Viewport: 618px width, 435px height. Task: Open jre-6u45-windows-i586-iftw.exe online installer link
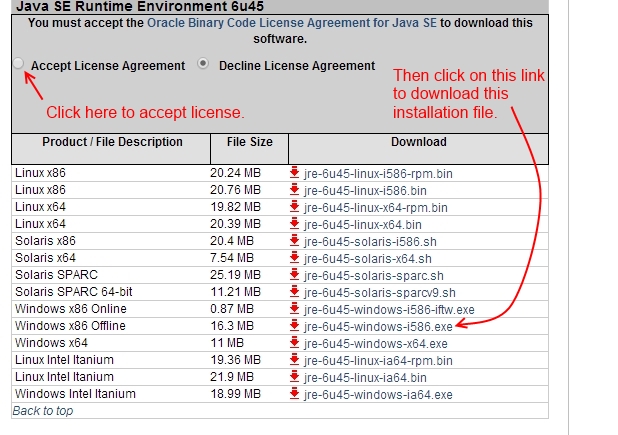(x=389, y=310)
